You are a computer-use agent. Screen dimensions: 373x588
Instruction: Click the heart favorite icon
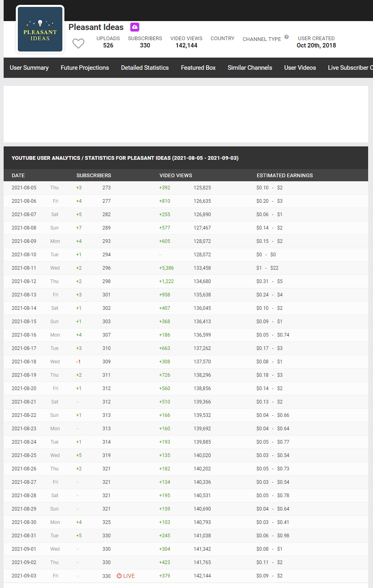[78, 43]
